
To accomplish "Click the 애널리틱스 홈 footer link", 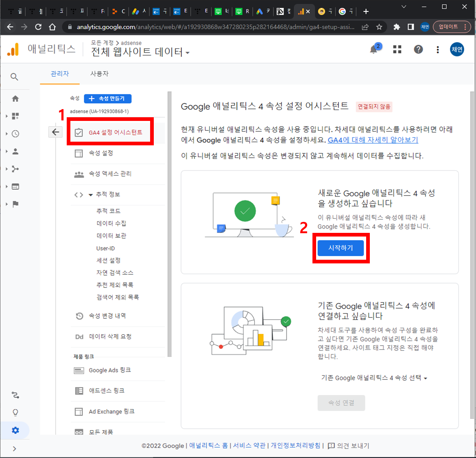I will click(208, 445).
